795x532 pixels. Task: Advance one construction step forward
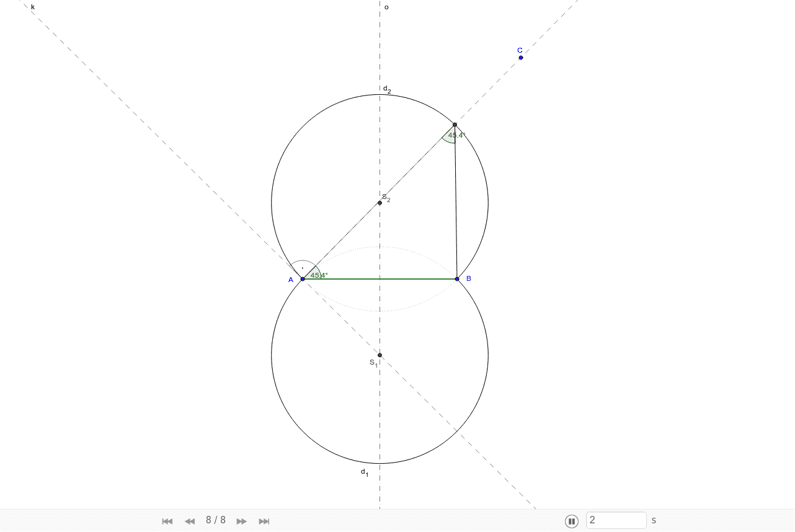[242, 521]
